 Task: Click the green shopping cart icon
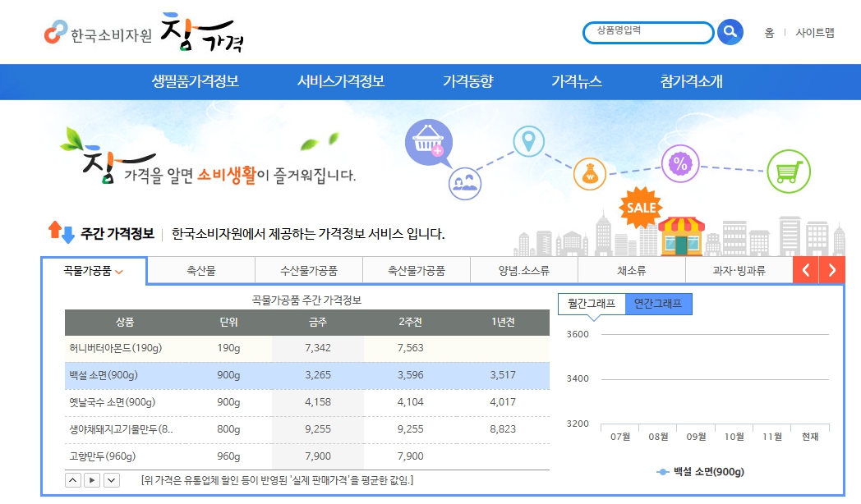pyautogui.click(x=788, y=172)
